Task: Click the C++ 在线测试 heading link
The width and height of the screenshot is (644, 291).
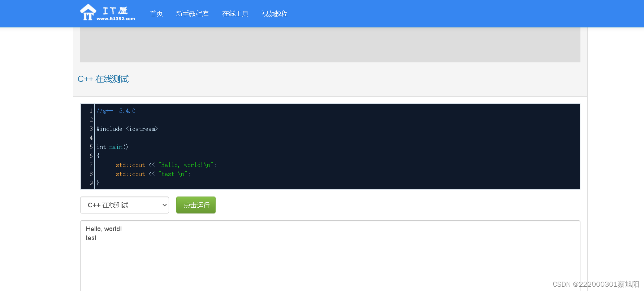Action: pyautogui.click(x=103, y=79)
